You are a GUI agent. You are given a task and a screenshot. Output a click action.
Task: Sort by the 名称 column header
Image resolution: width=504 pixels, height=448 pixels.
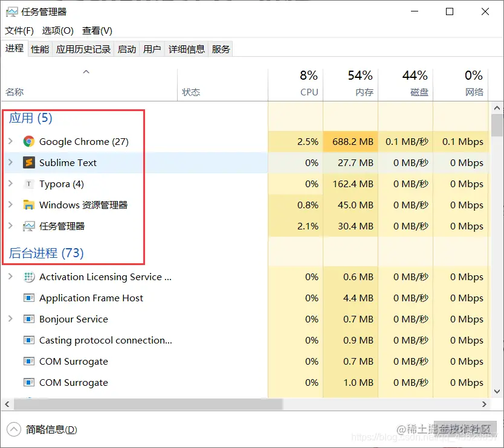coord(89,85)
